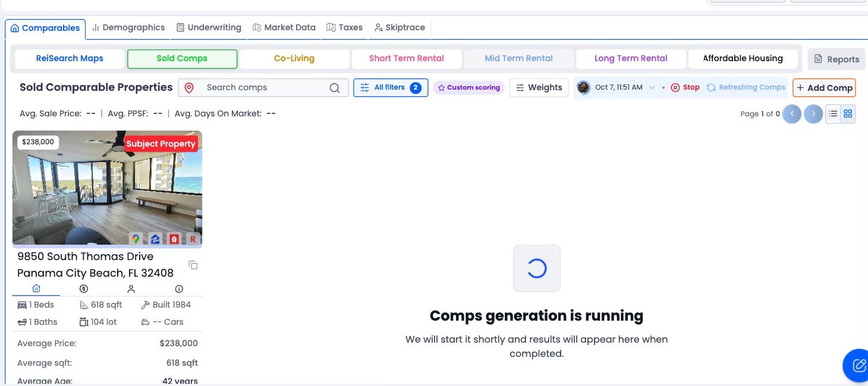Open ReiSearch Maps view
868x386 pixels.
click(x=70, y=59)
